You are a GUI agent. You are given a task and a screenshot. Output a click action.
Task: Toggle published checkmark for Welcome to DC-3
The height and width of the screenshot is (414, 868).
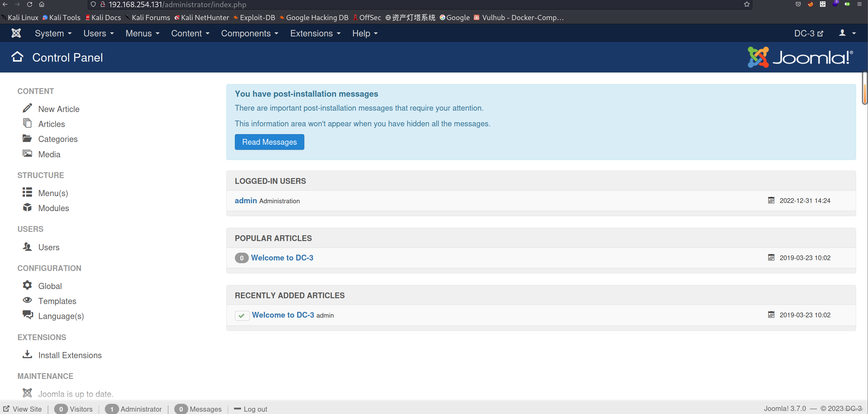[x=242, y=316]
